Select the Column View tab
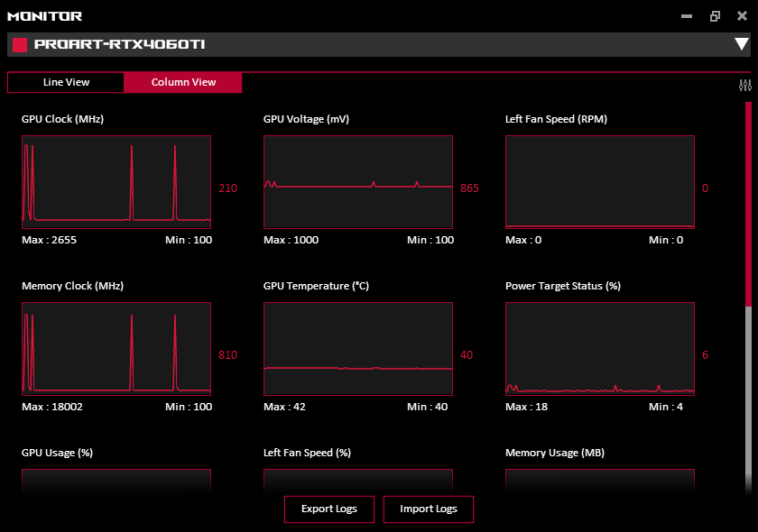The height and width of the screenshot is (532, 758). pos(183,82)
